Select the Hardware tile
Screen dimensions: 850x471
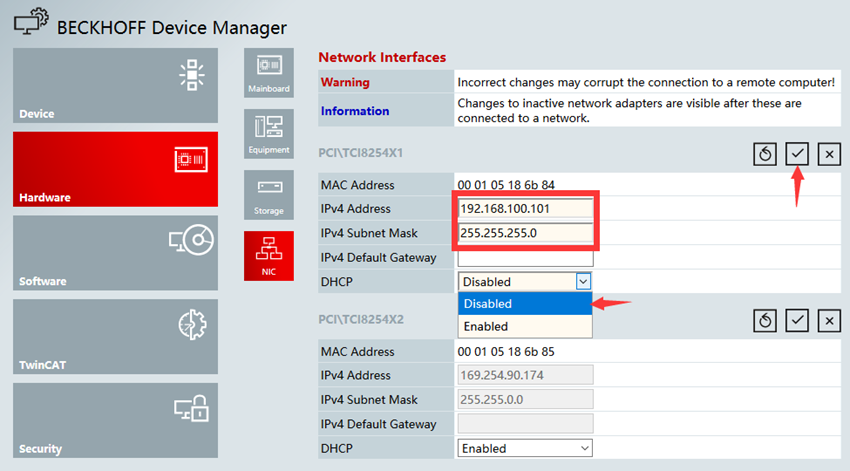click(115, 169)
